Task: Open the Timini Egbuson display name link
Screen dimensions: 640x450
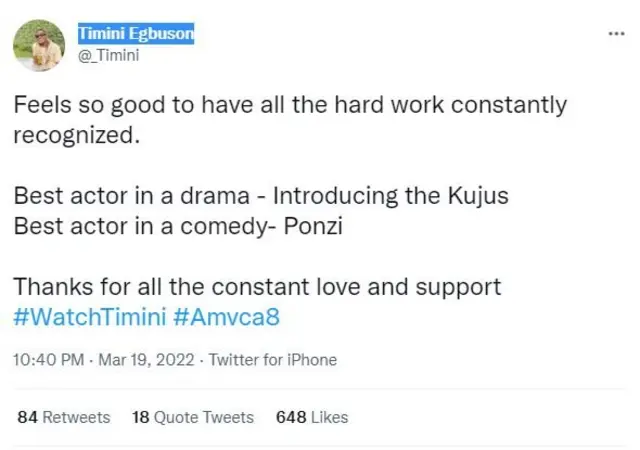Action: click(x=135, y=35)
